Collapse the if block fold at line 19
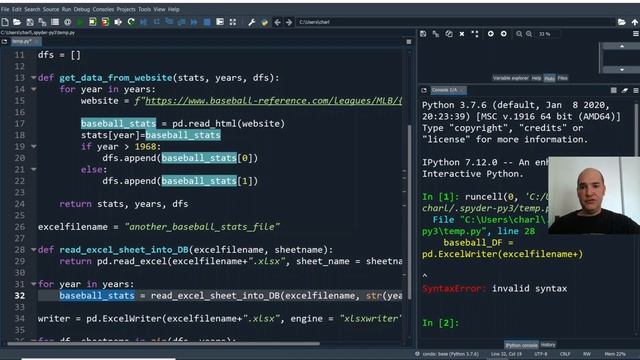Screen dimensions: 640x360 coord(33,146)
